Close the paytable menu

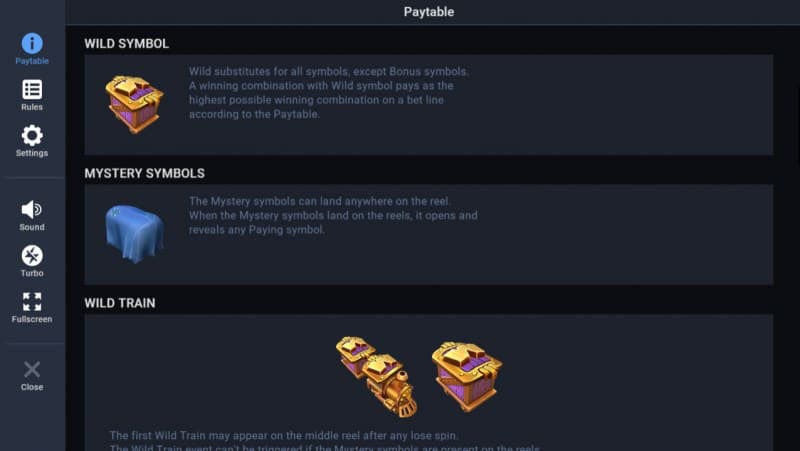(x=32, y=375)
